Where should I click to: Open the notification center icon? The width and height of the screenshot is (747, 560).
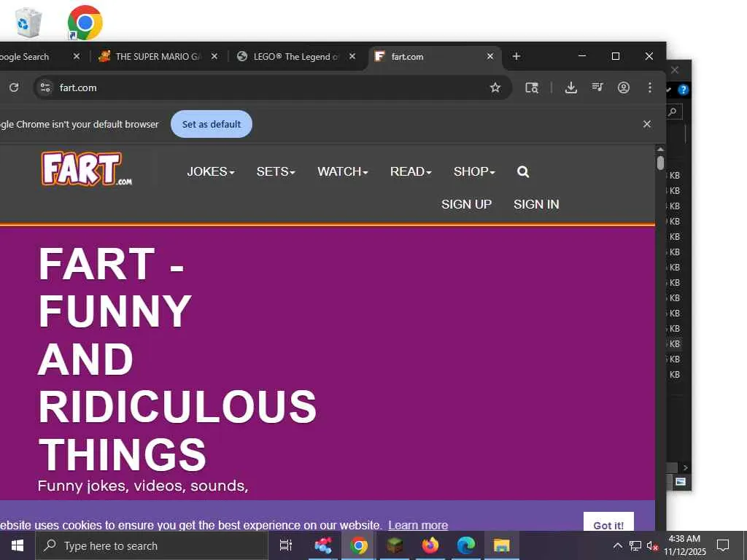pos(723,545)
